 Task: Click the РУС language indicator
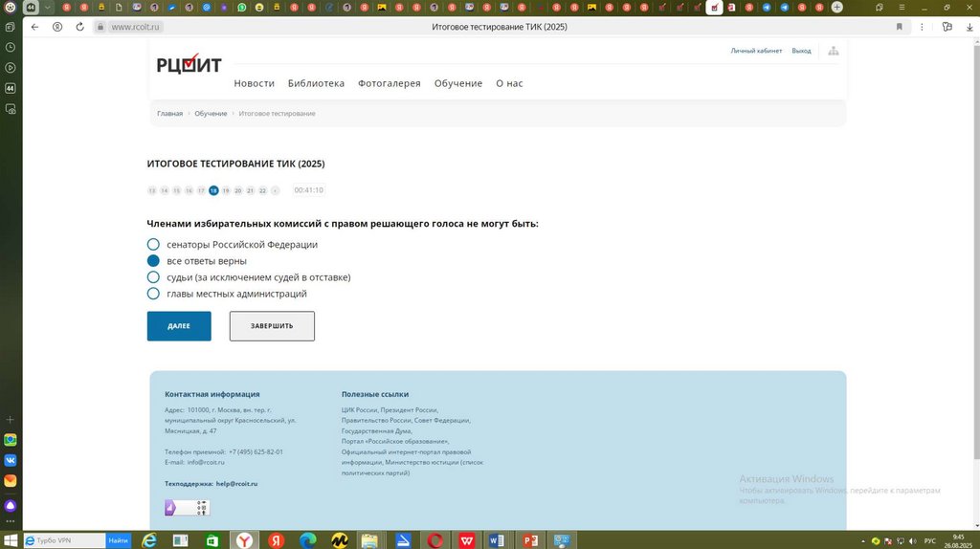pyautogui.click(x=930, y=541)
